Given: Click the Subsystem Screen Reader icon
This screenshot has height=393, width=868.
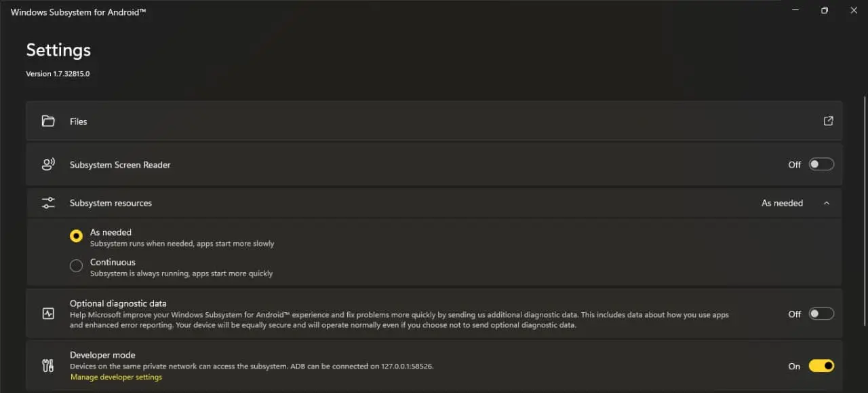Looking at the screenshot, I should [x=48, y=164].
